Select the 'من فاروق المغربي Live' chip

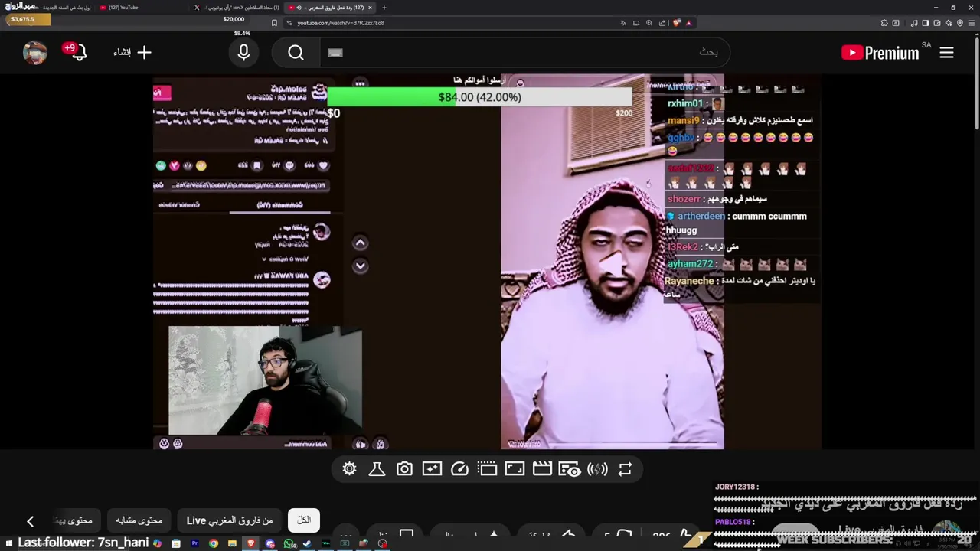230,520
